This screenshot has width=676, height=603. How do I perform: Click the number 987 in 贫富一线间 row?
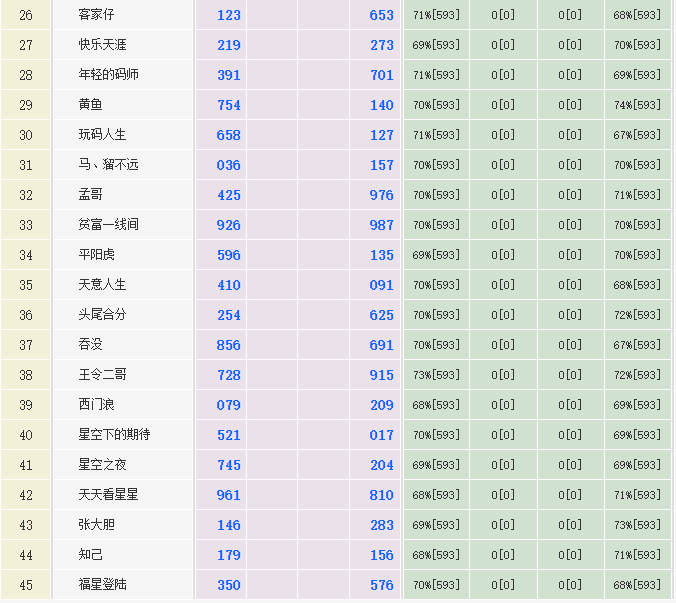coord(382,225)
